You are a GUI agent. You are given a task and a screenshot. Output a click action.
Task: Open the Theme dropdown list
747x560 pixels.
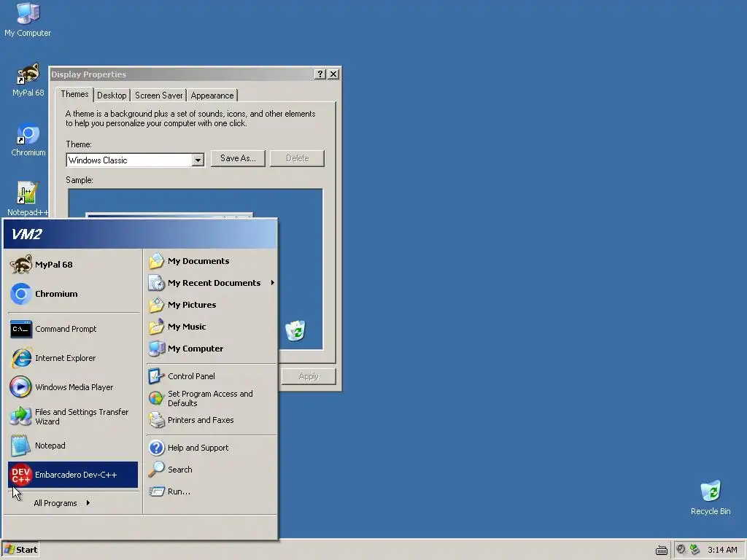(x=198, y=160)
